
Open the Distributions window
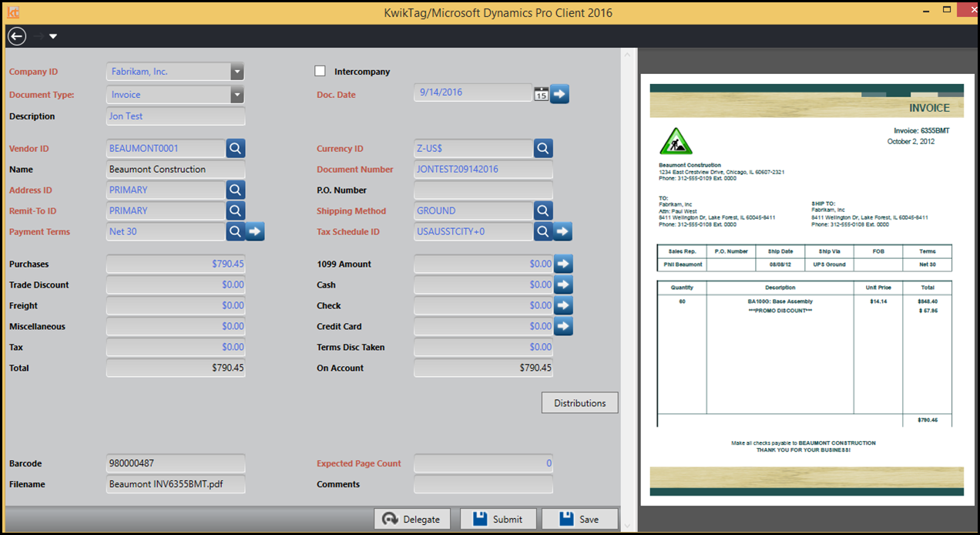[580, 403]
